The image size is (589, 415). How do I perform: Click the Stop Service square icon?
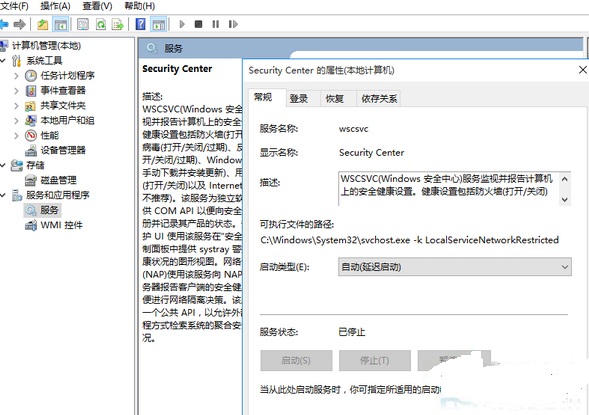point(198,24)
